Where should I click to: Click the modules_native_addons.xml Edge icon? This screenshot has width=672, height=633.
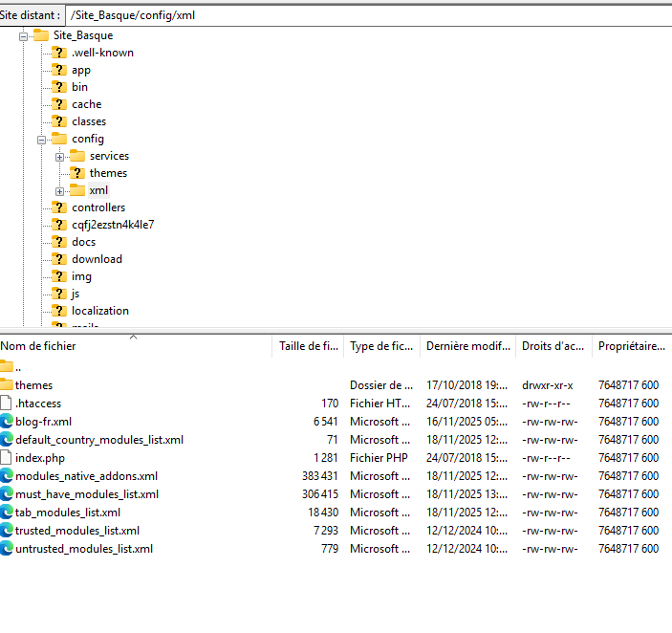point(7,476)
